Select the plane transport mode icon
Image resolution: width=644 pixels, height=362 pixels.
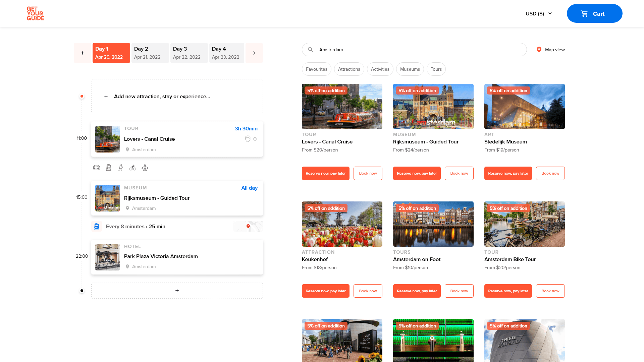[145, 168]
